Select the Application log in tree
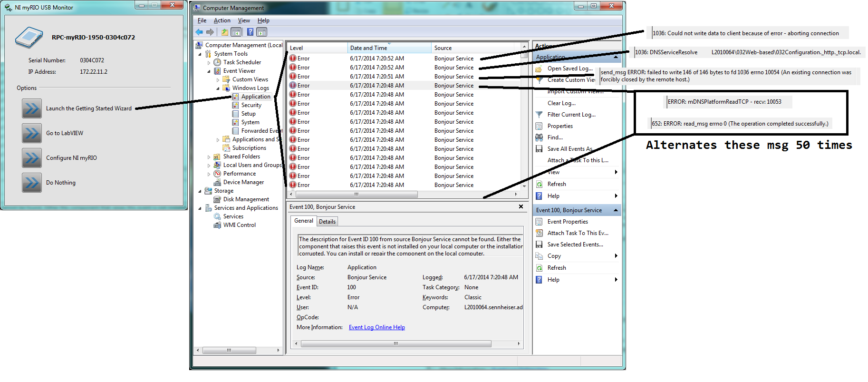The height and width of the screenshot is (382, 868). click(256, 97)
